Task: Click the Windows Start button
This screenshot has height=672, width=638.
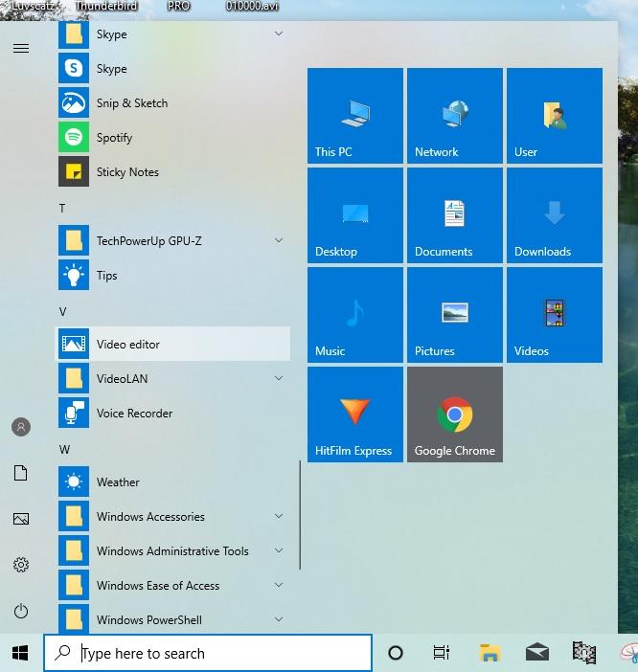Action: click(x=20, y=653)
